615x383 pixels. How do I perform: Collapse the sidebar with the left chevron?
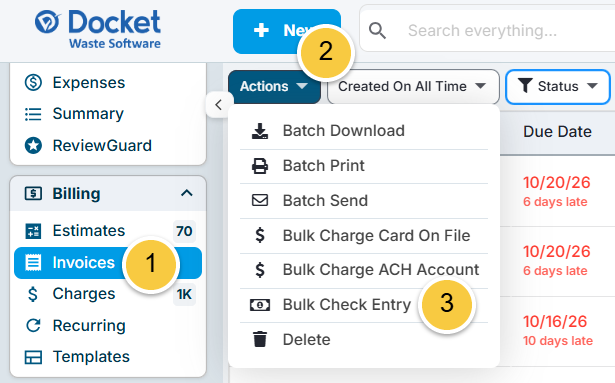218,105
